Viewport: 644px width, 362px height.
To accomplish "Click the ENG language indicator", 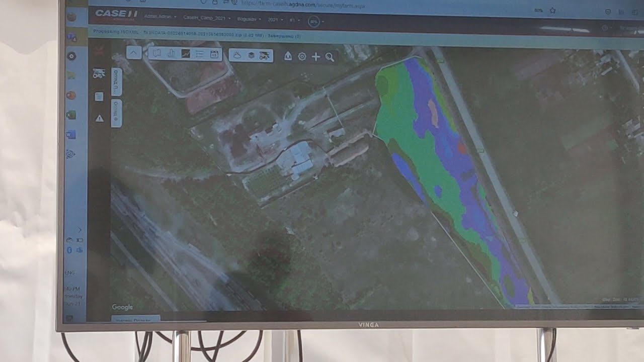I will pyautogui.click(x=70, y=273).
